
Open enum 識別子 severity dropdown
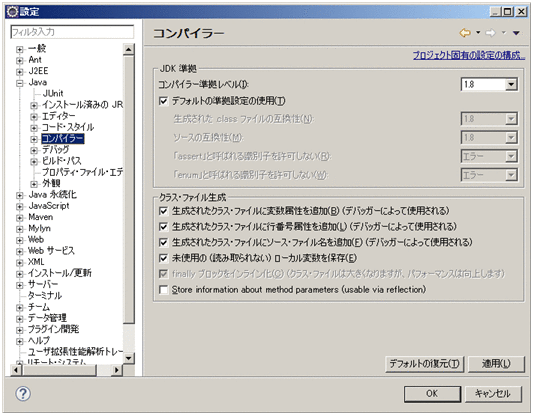511,175
